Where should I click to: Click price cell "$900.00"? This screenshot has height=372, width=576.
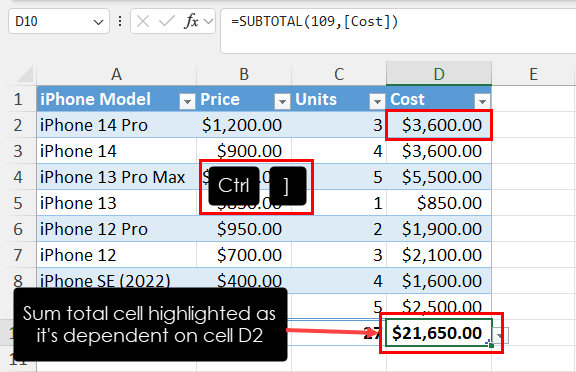244,151
